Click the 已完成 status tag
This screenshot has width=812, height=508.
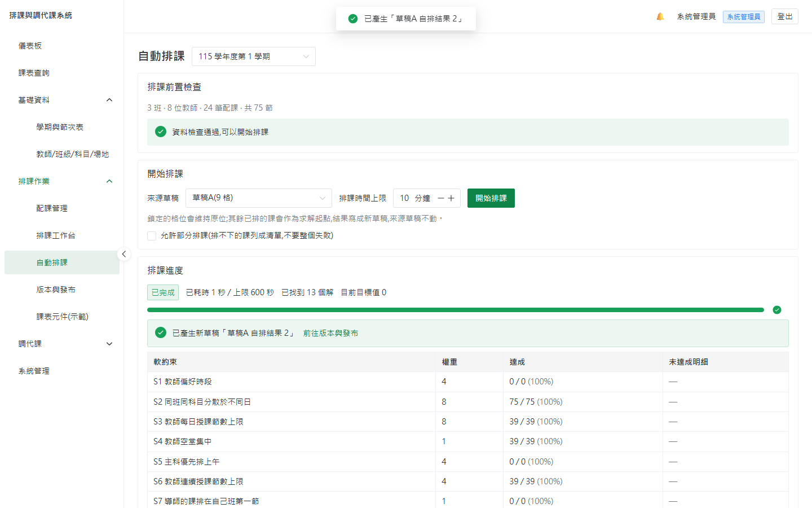(163, 292)
